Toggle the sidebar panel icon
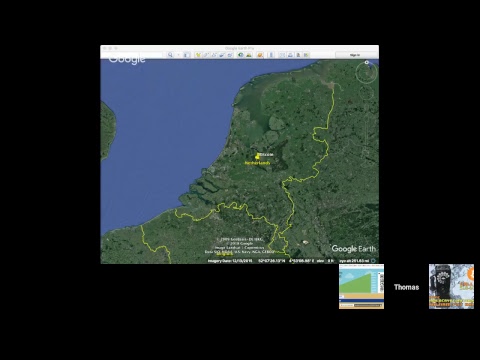 186,55
